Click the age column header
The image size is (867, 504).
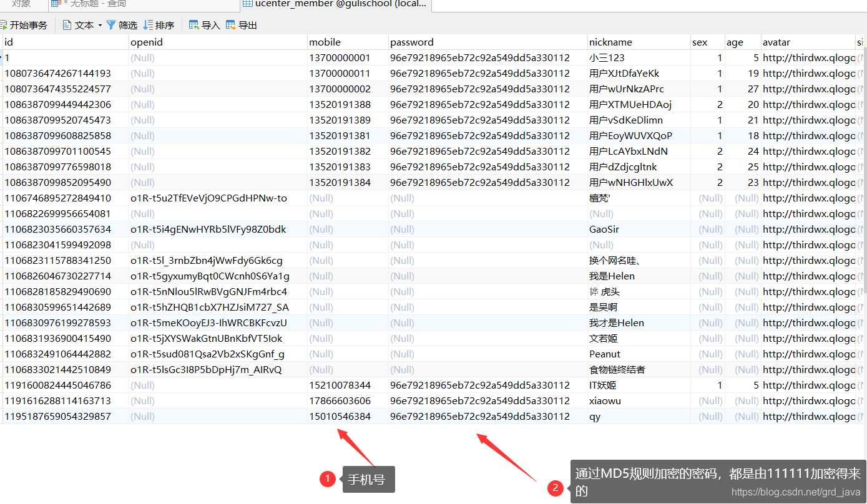(x=742, y=42)
